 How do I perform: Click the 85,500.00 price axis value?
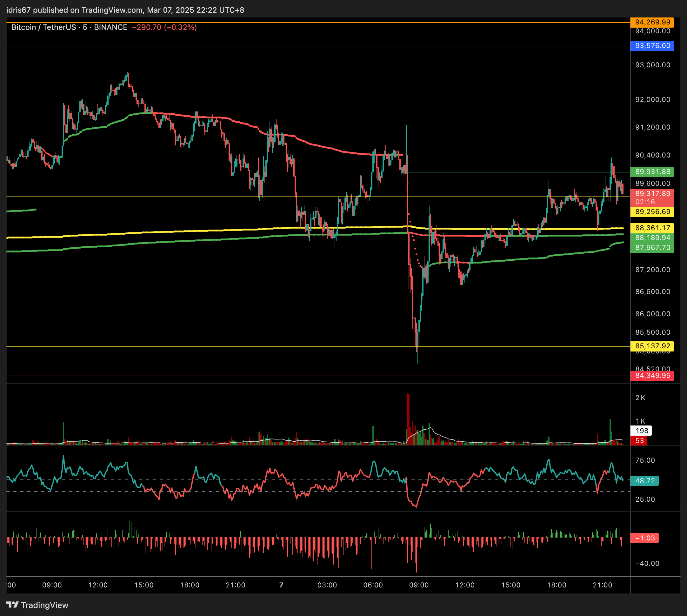point(652,332)
